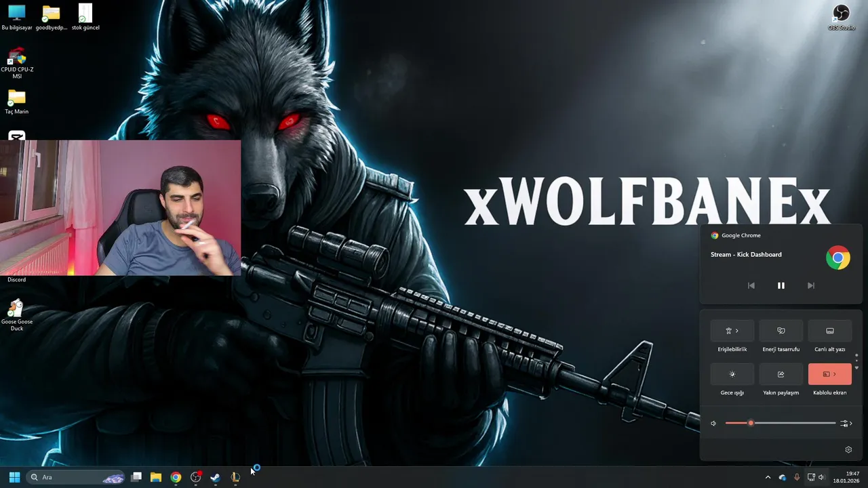
Task: Pause the Stream - Kick Dashboard media
Action: [x=781, y=285]
